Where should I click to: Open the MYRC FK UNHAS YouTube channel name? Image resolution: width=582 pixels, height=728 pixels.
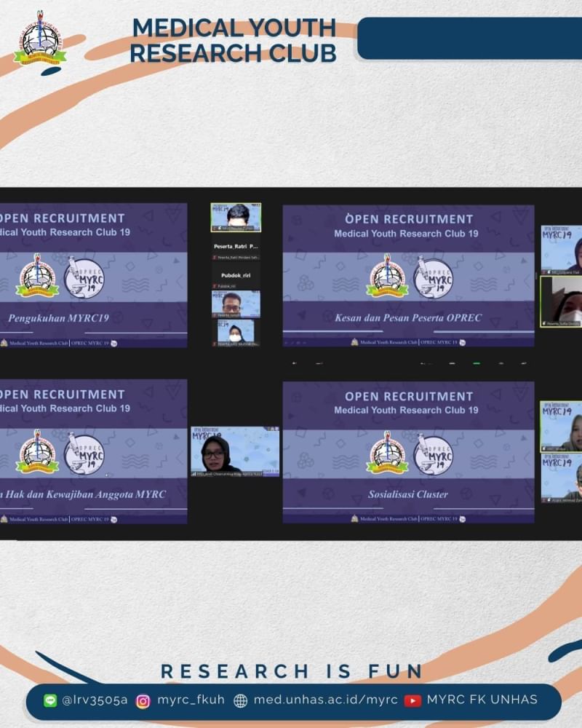pyautogui.click(x=482, y=700)
